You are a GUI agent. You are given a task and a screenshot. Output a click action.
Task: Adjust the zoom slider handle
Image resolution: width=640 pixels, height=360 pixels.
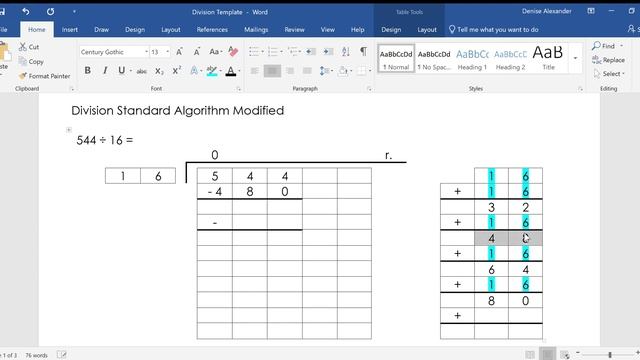[x=610, y=355]
